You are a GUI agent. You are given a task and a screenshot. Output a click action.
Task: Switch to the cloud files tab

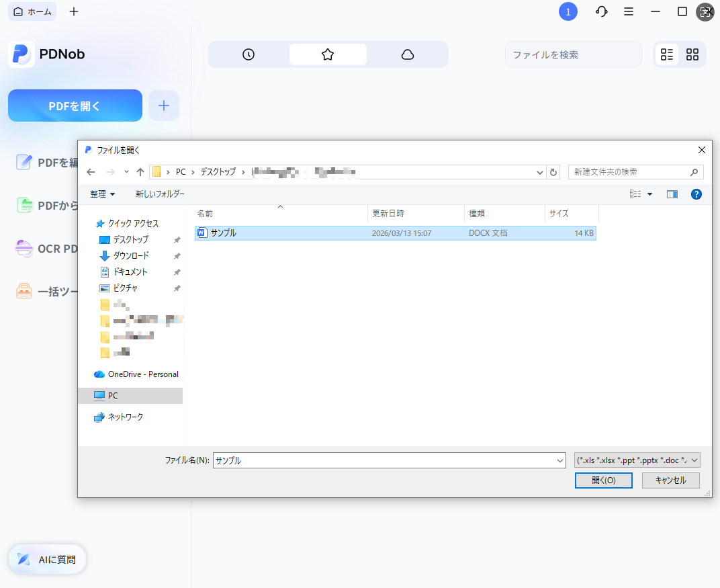click(x=407, y=54)
